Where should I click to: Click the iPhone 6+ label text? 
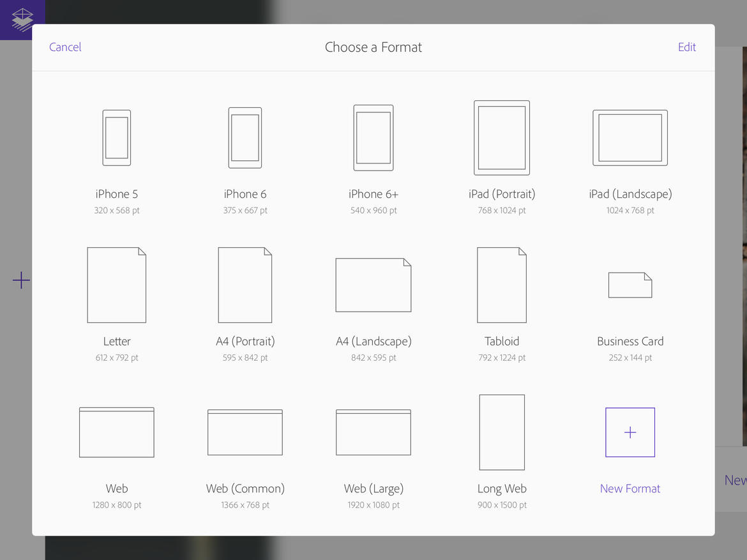click(x=373, y=194)
